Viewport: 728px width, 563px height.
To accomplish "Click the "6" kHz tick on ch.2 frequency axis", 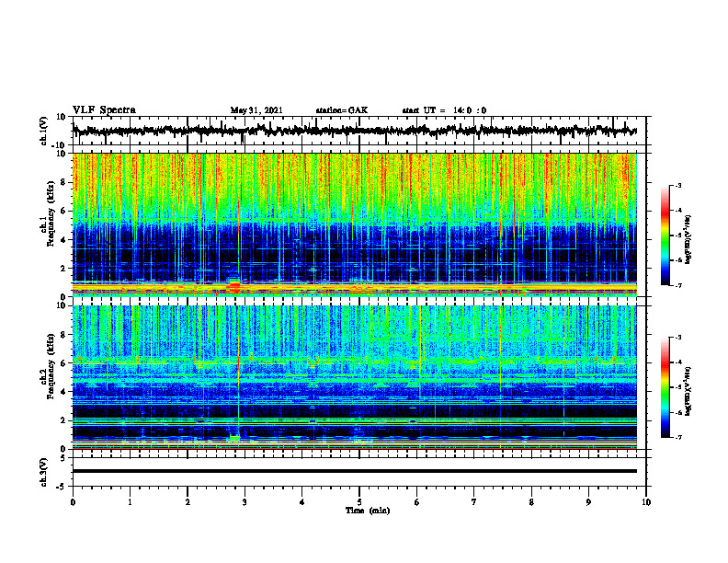I will click(x=64, y=363).
